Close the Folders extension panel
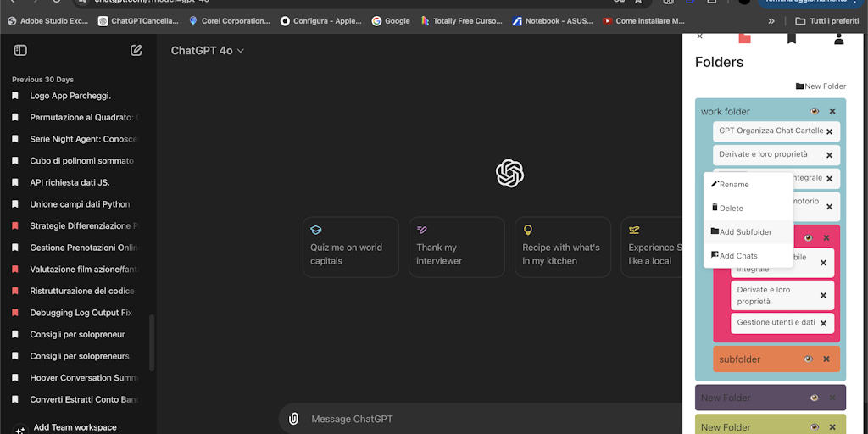Viewport: 868px width, 434px height. pos(699,36)
